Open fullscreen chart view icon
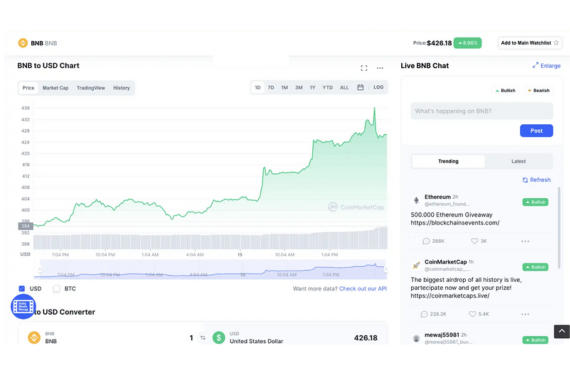Image resolution: width=570 pixels, height=380 pixels. (364, 68)
